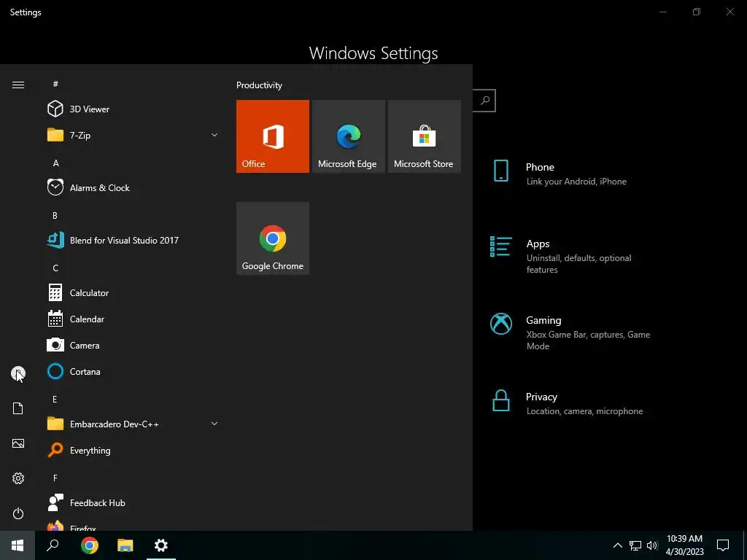This screenshot has width=747, height=560.
Task: Open Phone settings category
Action: [x=572, y=174]
